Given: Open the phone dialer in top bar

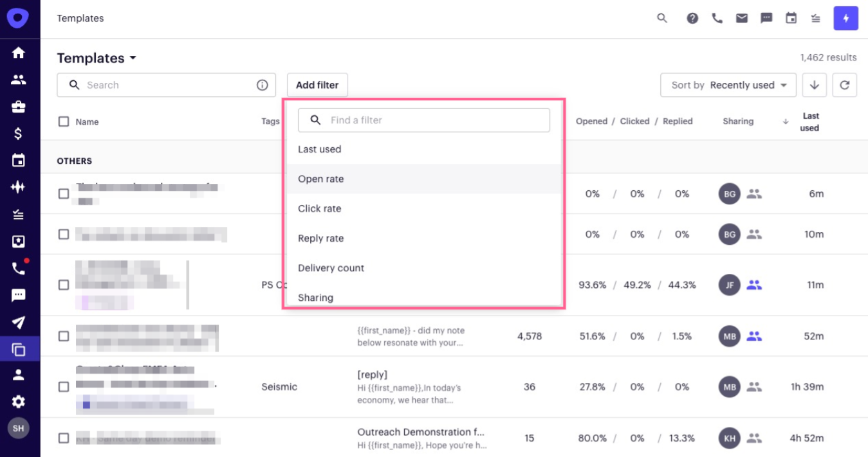Looking at the screenshot, I should tap(717, 18).
